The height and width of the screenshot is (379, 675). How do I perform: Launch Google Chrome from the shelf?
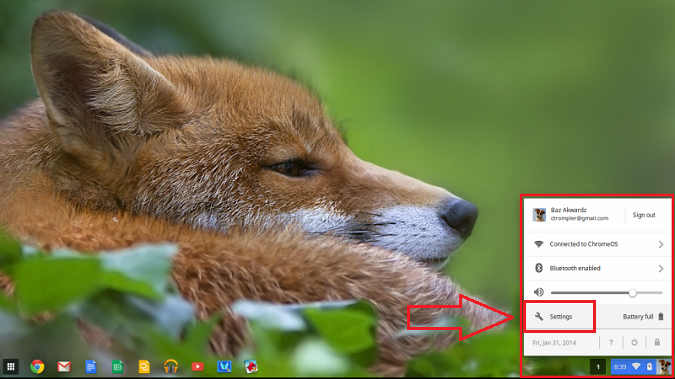(37, 367)
